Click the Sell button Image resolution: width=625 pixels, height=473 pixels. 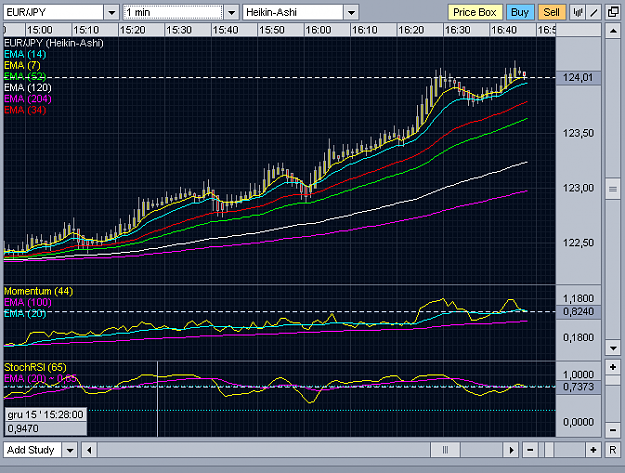[x=552, y=12]
